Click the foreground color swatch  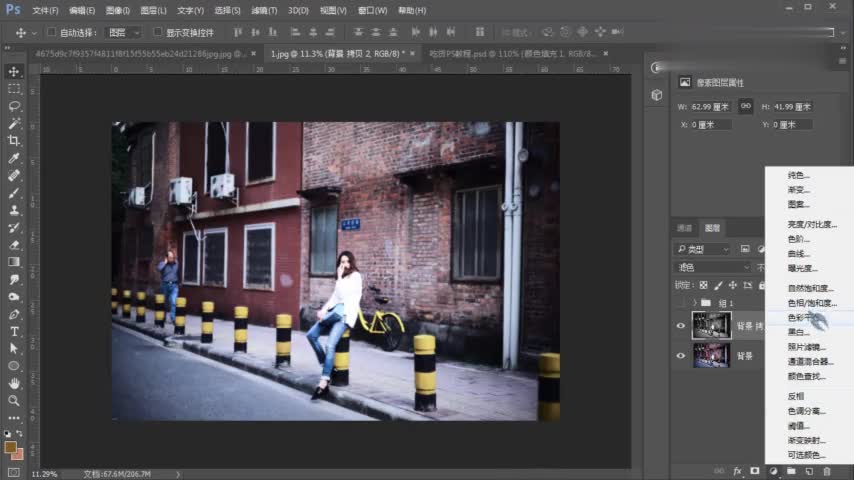coord(10,447)
